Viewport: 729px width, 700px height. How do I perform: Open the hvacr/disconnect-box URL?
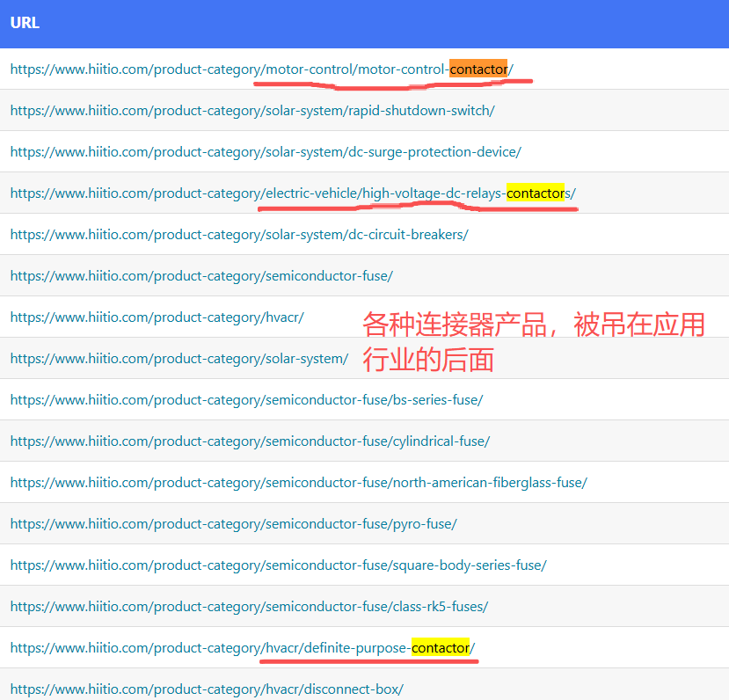tap(207, 689)
